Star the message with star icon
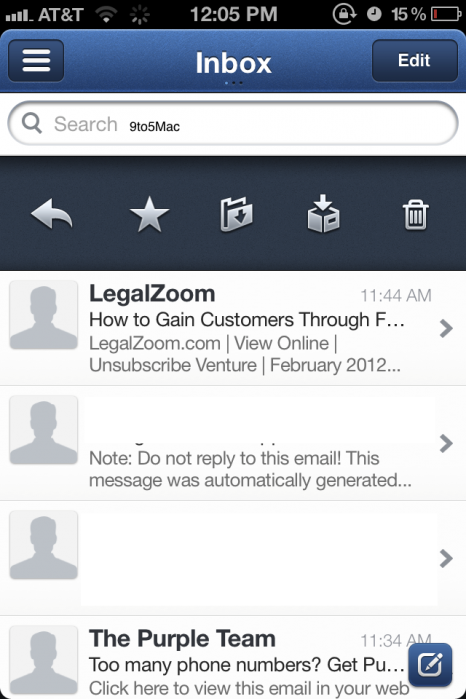Screen dimensions: 466x699 point(149,214)
